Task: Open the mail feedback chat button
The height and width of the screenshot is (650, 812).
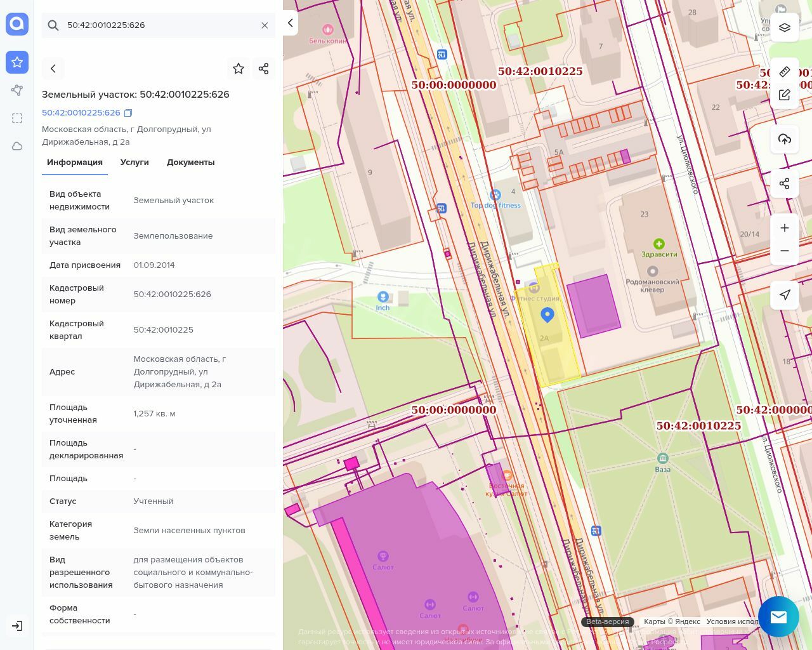Action: 778,616
